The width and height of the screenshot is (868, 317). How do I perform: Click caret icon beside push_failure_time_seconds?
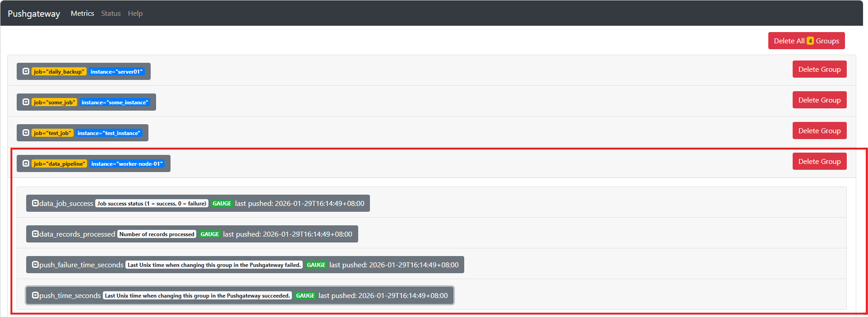pos(35,265)
